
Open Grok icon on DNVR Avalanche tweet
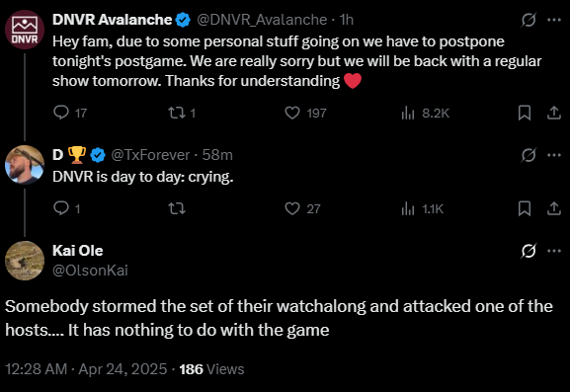[529, 20]
